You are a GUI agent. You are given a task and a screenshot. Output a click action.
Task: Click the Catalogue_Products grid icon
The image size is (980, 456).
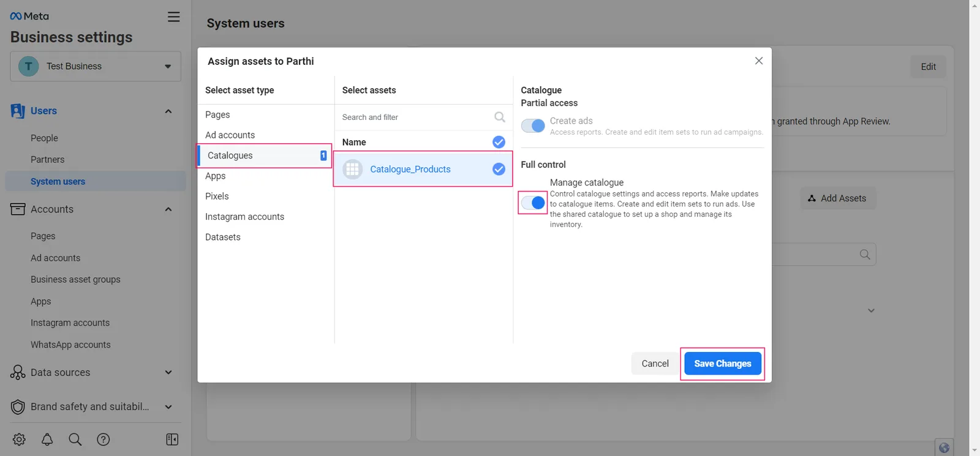point(353,169)
